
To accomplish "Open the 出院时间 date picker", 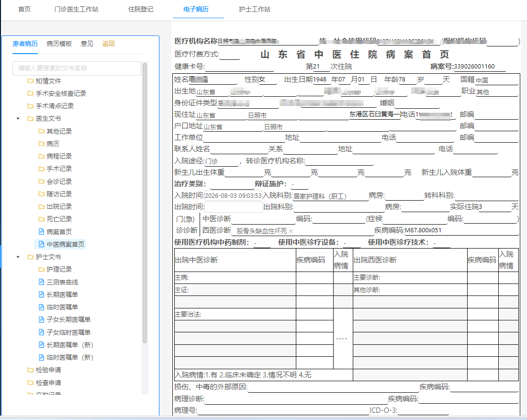I will (x=234, y=207).
